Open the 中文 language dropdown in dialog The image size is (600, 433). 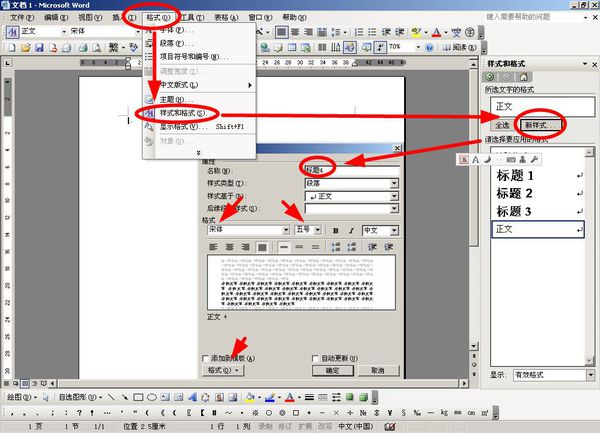(394, 230)
